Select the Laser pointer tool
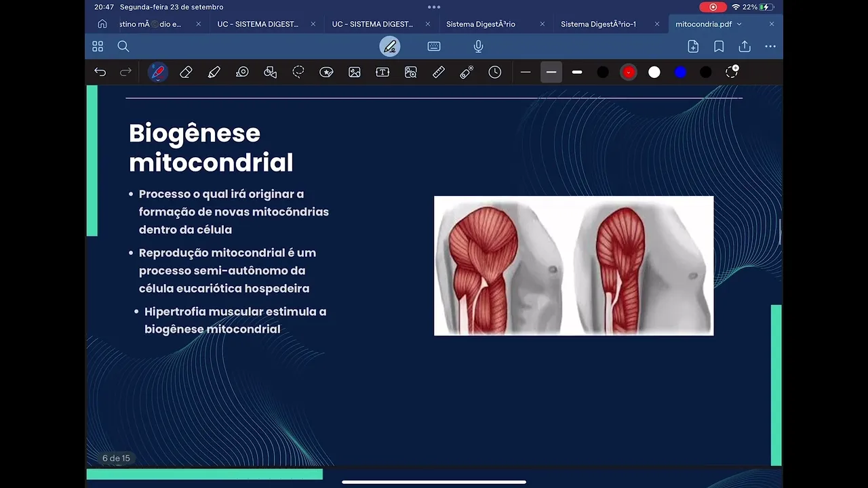 click(x=467, y=72)
